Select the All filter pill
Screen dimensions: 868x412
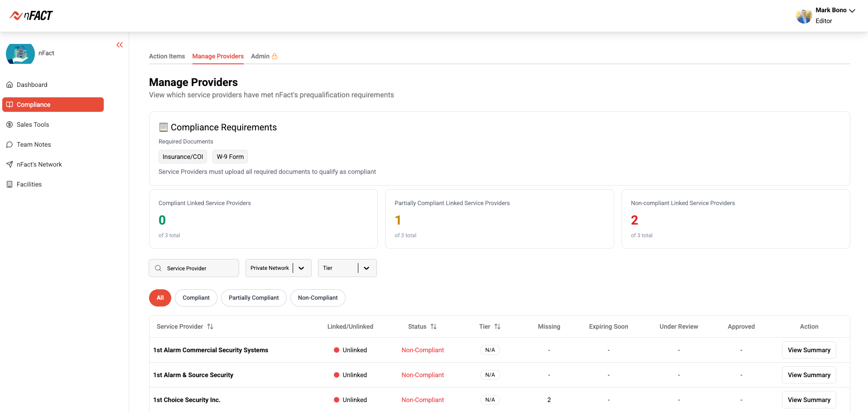pyautogui.click(x=160, y=298)
